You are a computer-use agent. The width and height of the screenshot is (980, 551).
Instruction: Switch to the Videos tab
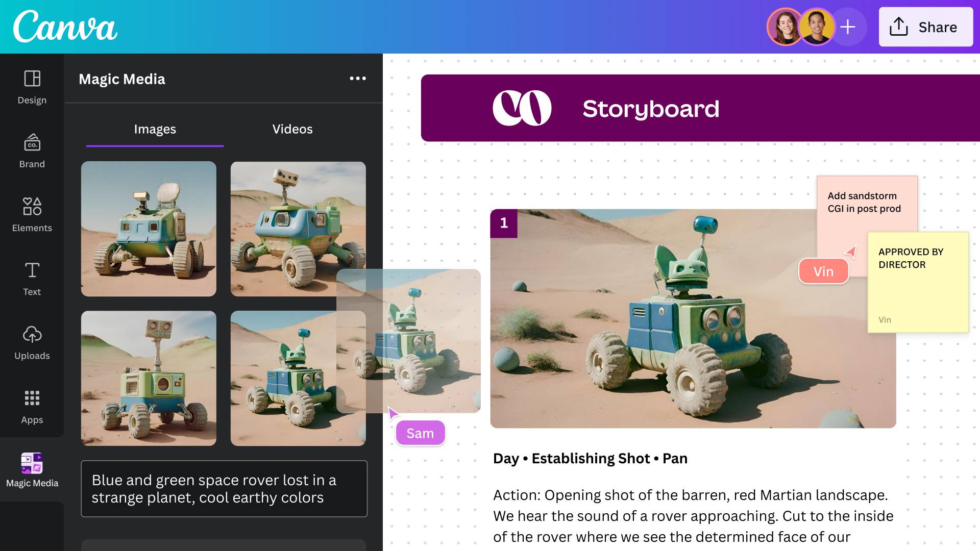tap(292, 129)
